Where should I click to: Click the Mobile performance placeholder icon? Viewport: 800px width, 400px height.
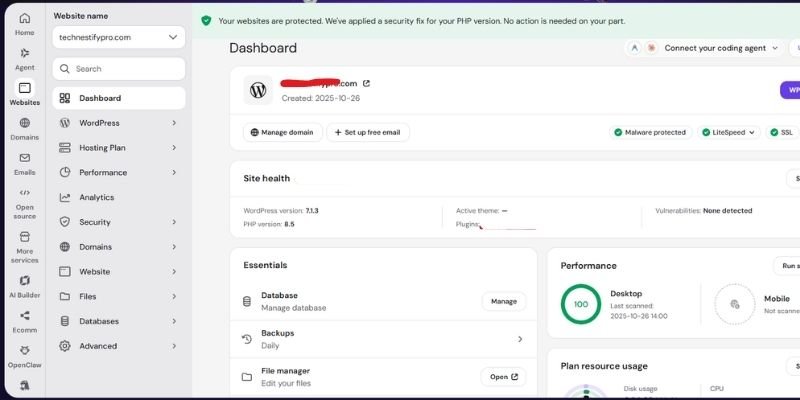(x=735, y=304)
